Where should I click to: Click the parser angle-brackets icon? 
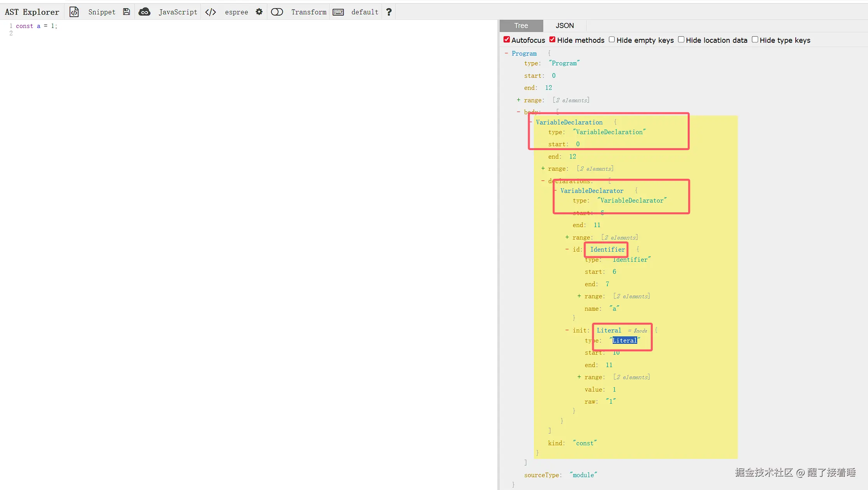[x=211, y=12]
